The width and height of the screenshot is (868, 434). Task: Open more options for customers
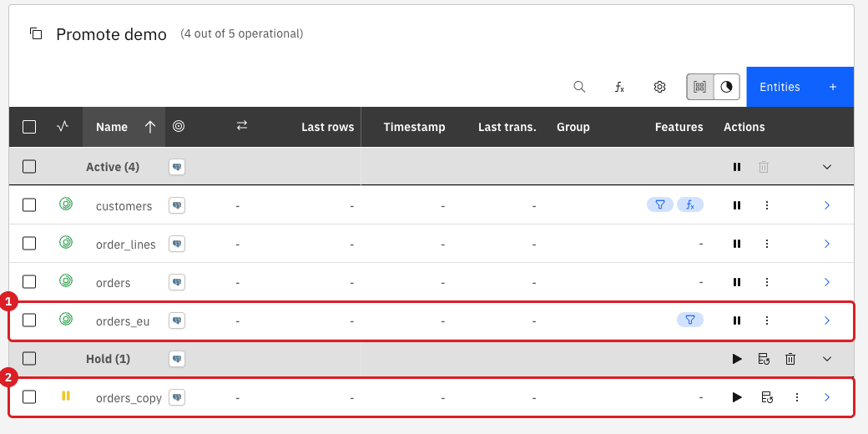[x=767, y=205]
